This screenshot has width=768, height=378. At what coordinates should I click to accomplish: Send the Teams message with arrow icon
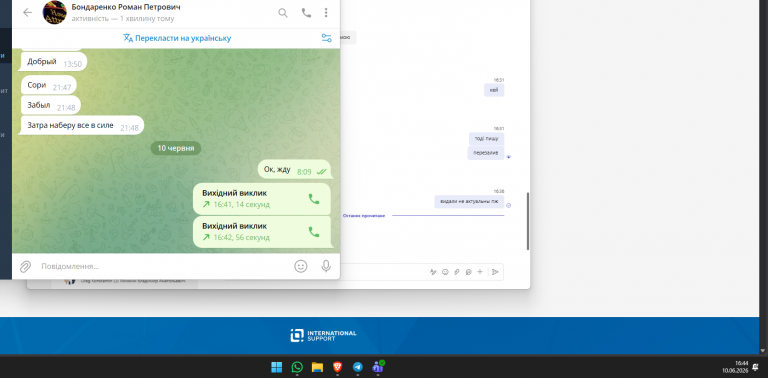pyautogui.click(x=495, y=272)
